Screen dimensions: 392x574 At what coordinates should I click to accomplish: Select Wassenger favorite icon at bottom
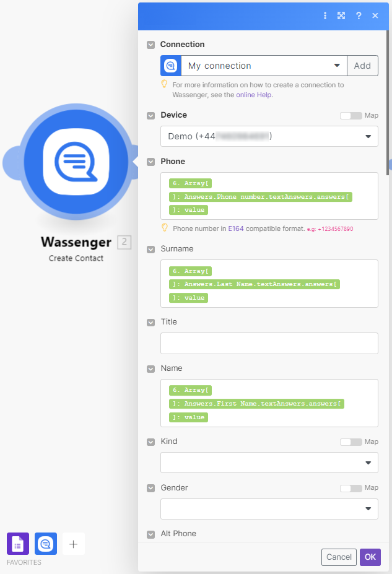46,544
